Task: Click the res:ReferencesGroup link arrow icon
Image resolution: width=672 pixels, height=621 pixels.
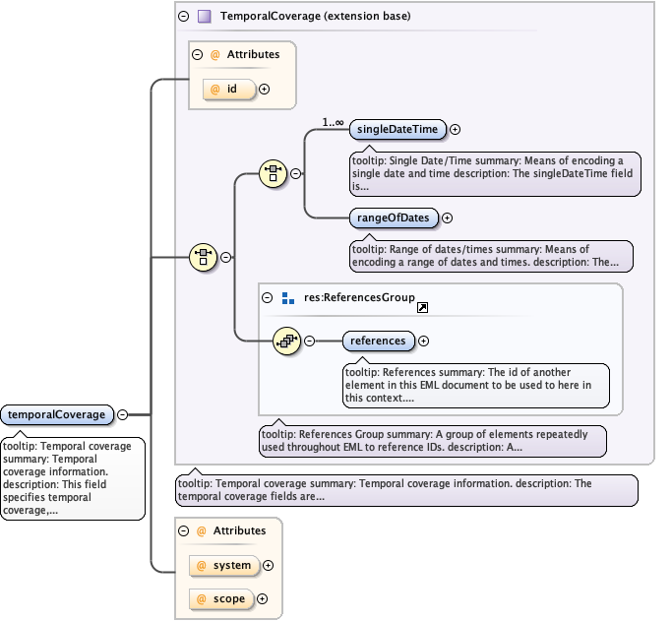Action: 422,308
